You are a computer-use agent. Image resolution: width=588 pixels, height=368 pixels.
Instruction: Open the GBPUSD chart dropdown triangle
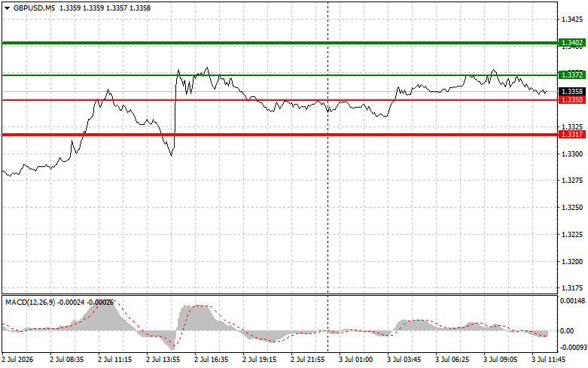pyautogui.click(x=7, y=8)
